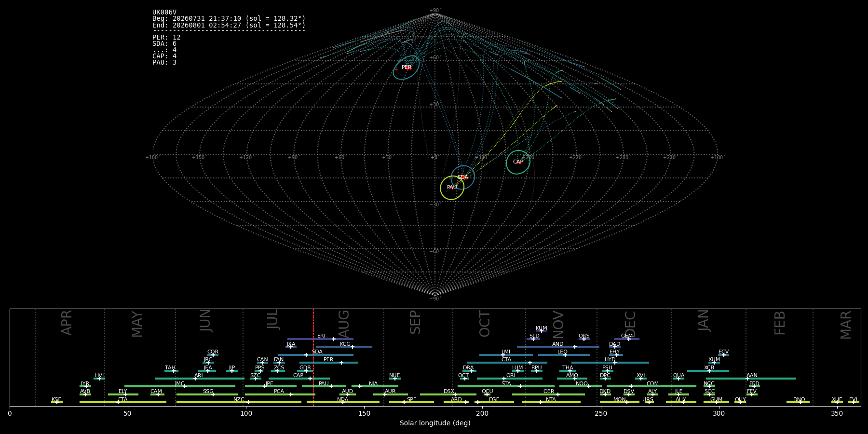Select the KSE shower marker in timeline

point(56,402)
